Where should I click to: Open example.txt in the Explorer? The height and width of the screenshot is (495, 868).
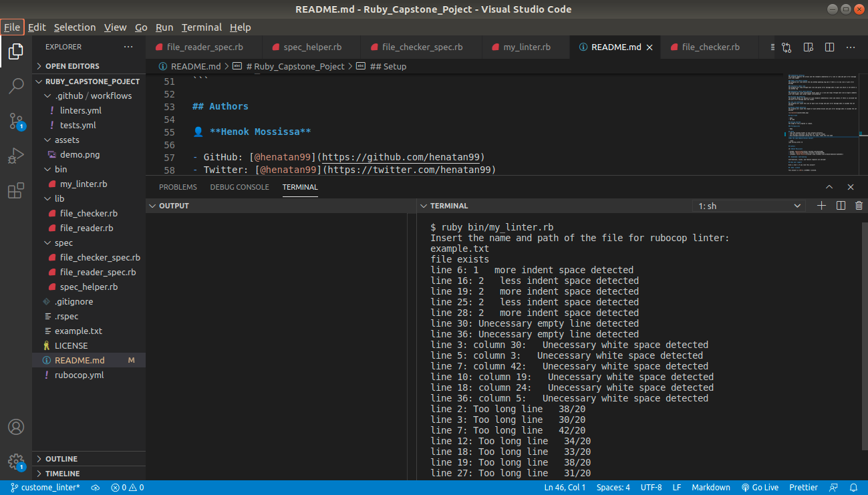point(78,331)
